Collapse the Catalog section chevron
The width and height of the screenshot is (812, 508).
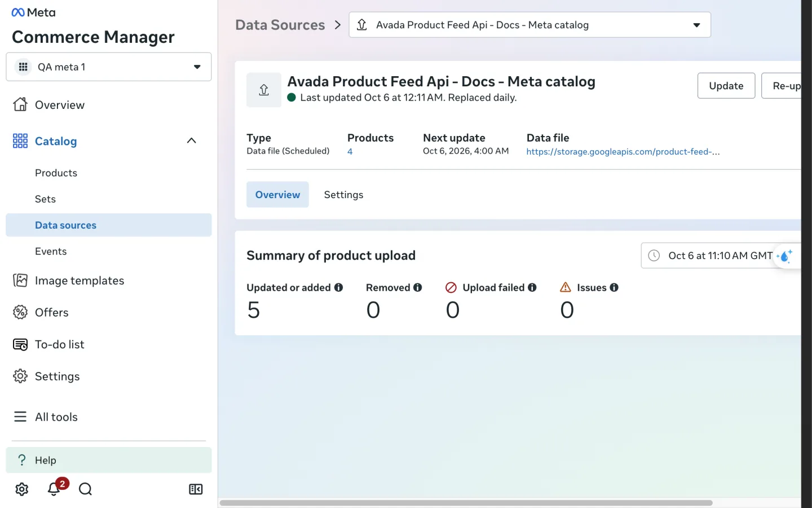[x=192, y=141]
